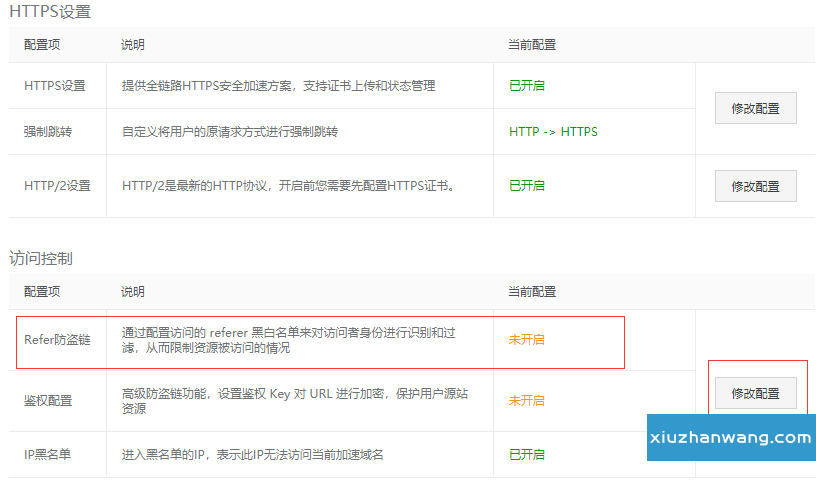Click the 访问控制 section heading
This screenshot has width=816, height=480.
pos(41,258)
